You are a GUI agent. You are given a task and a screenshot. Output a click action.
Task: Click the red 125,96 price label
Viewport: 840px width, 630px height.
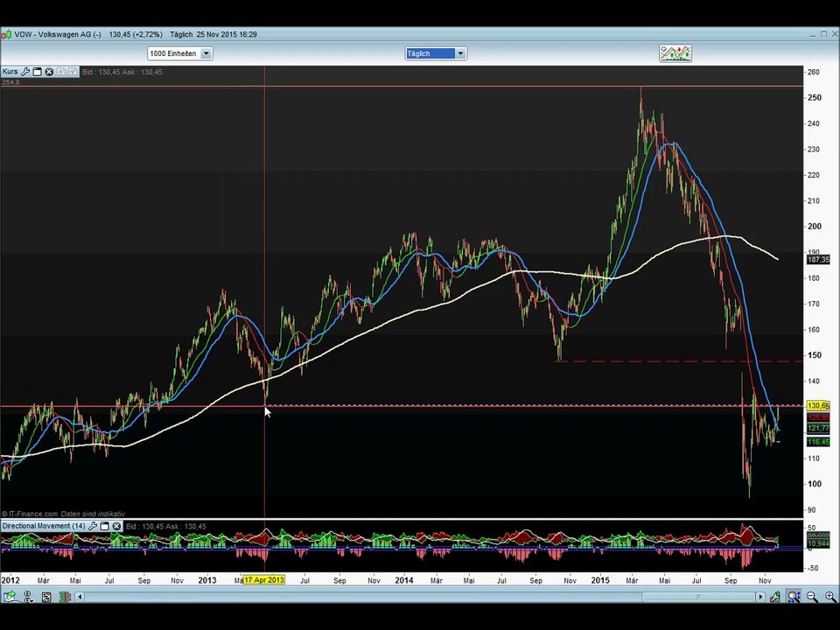pos(818,417)
